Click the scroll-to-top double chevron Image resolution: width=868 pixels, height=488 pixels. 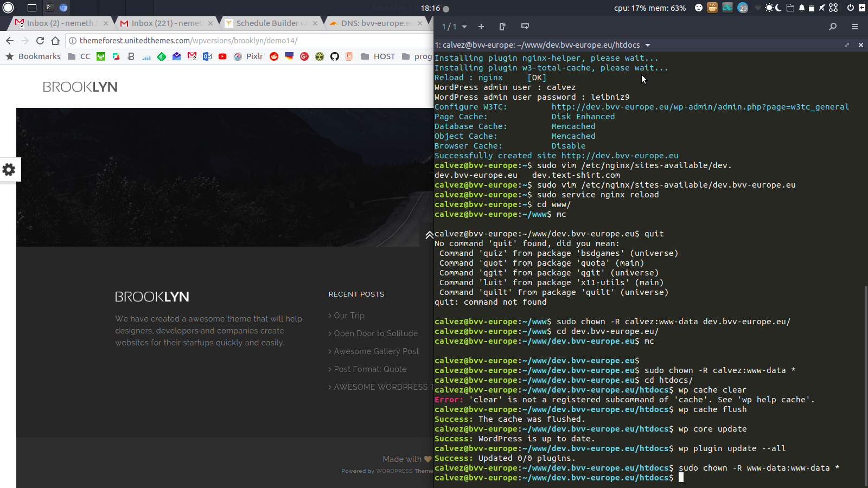[x=429, y=235]
